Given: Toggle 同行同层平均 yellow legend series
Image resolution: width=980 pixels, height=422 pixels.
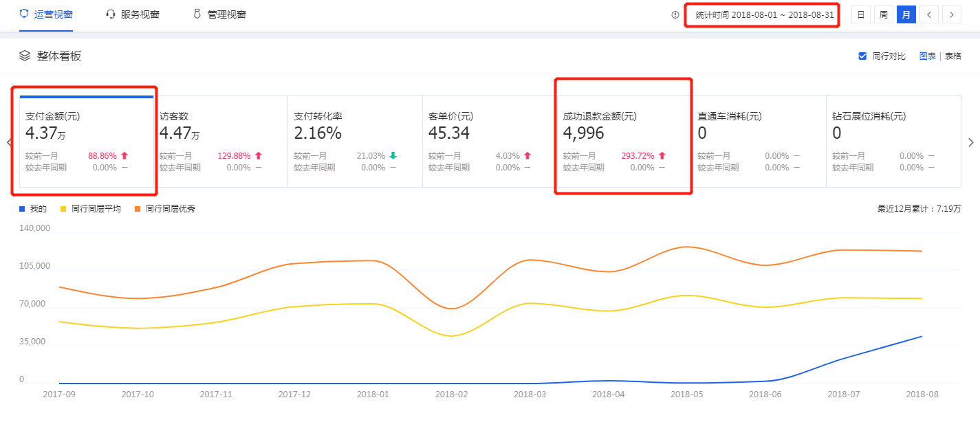Looking at the screenshot, I should tap(91, 208).
